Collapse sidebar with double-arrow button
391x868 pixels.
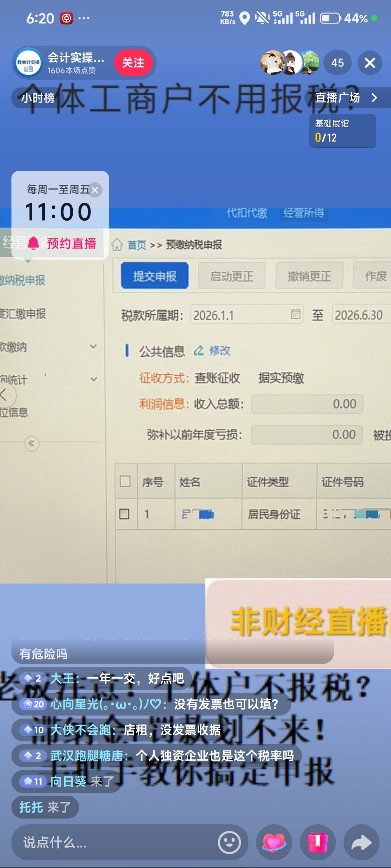[31, 443]
